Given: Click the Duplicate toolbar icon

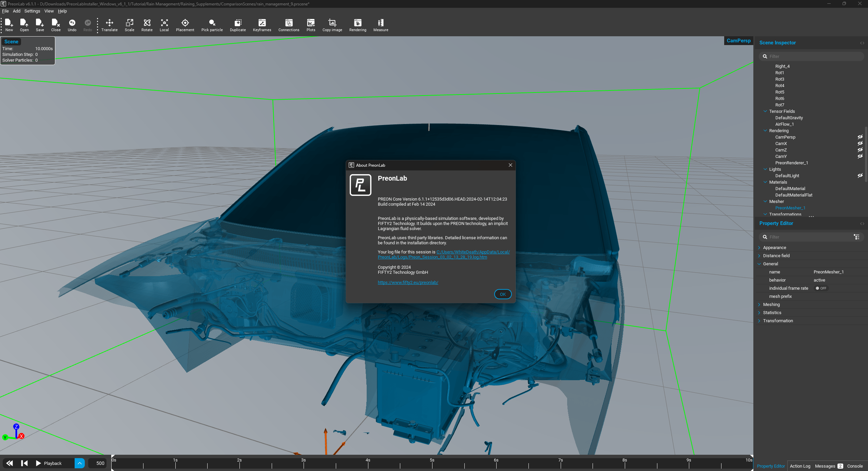Looking at the screenshot, I should pos(238,25).
